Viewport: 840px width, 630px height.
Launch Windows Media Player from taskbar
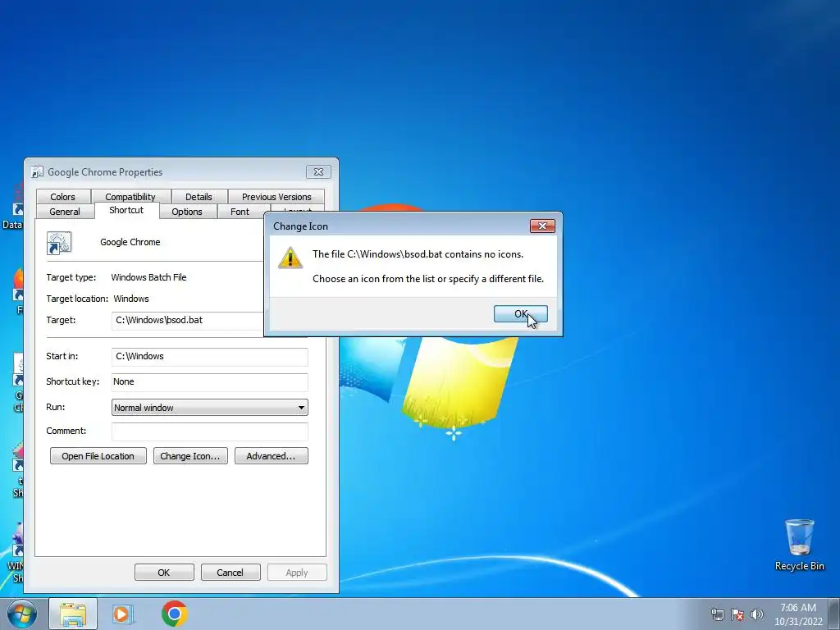click(123, 614)
